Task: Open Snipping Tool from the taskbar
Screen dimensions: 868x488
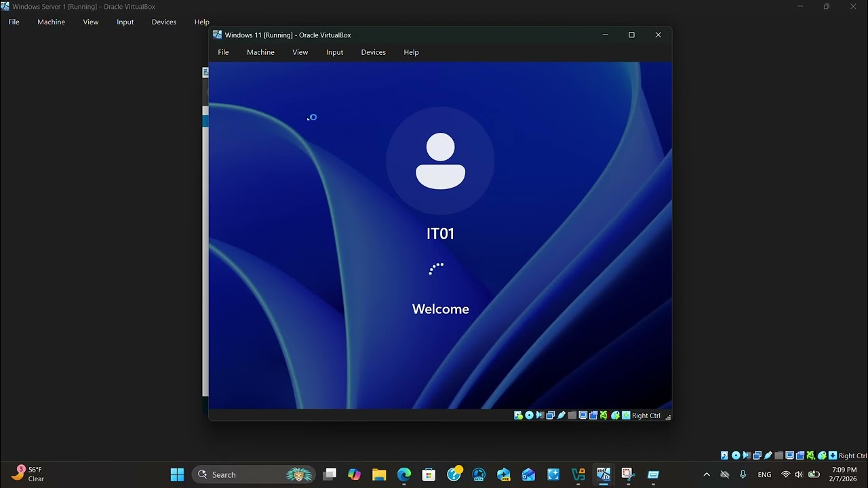Action: point(628,474)
